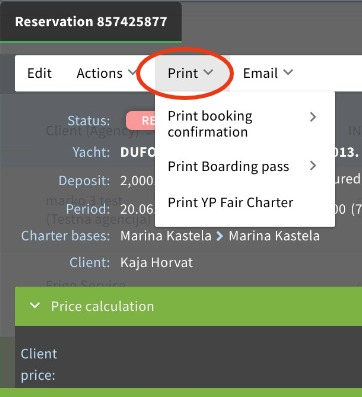
Task: Click the Edit button in toolbar
Action: [39, 73]
